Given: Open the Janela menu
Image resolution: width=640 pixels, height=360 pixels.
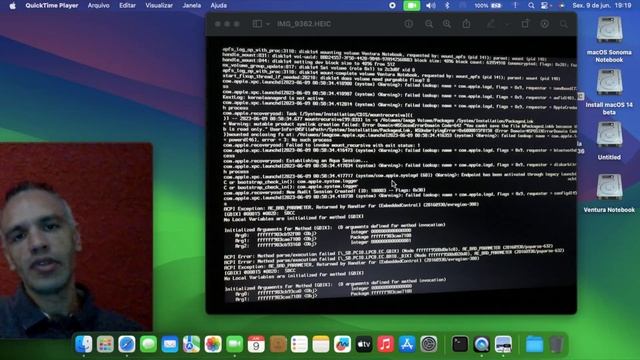Looking at the screenshot, I should pos(191,5).
